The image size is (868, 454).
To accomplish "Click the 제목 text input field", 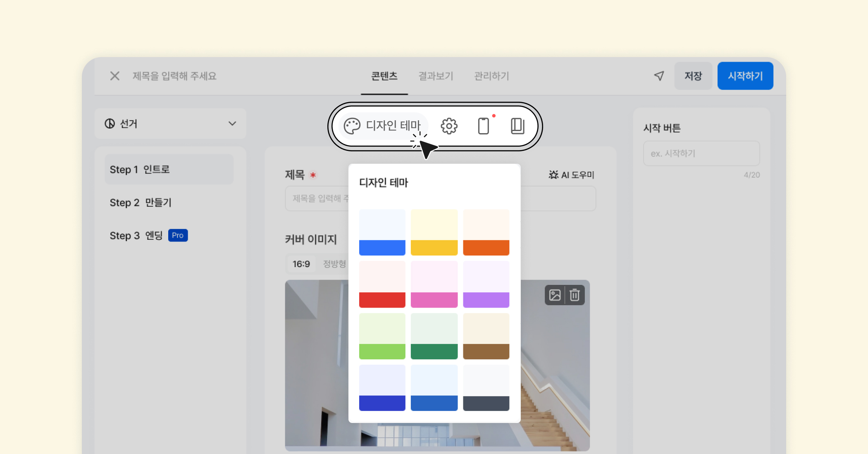I will (x=440, y=198).
